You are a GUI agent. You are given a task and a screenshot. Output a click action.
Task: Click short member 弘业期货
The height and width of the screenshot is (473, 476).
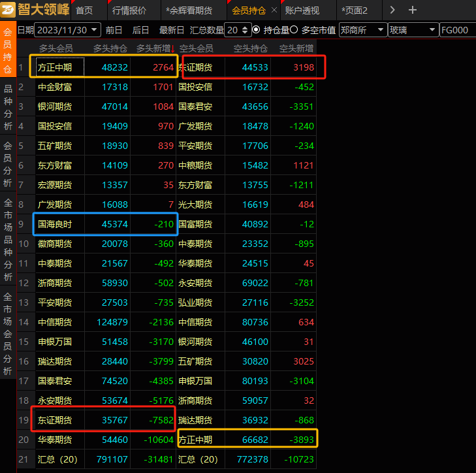195,302
